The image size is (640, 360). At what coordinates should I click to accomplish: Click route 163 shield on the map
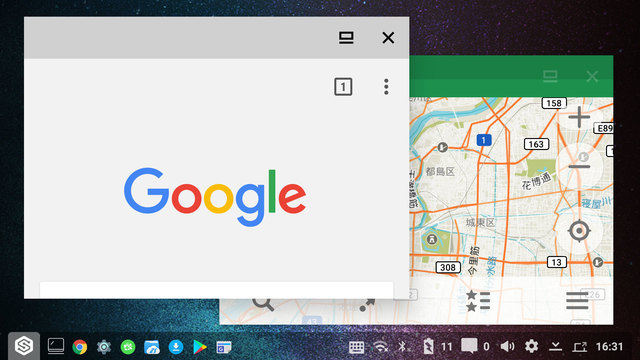[536, 144]
